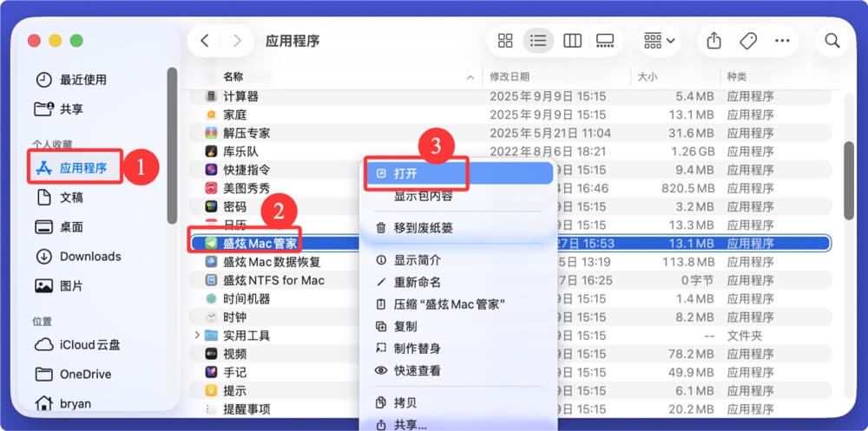Click the 手记 app icon

click(211, 372)
